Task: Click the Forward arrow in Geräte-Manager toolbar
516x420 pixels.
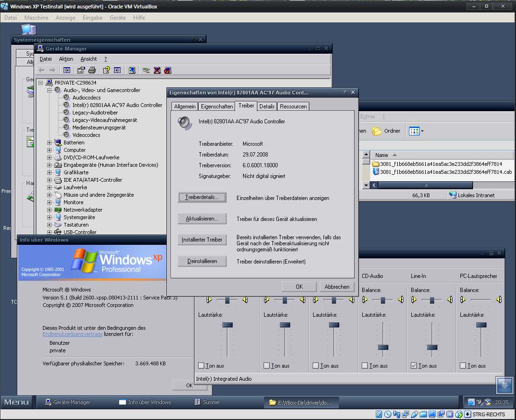Action: 52,70
